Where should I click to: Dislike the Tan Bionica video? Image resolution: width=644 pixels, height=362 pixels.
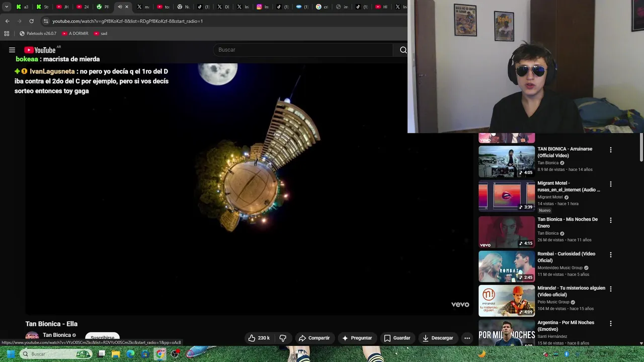pos(283,338)
